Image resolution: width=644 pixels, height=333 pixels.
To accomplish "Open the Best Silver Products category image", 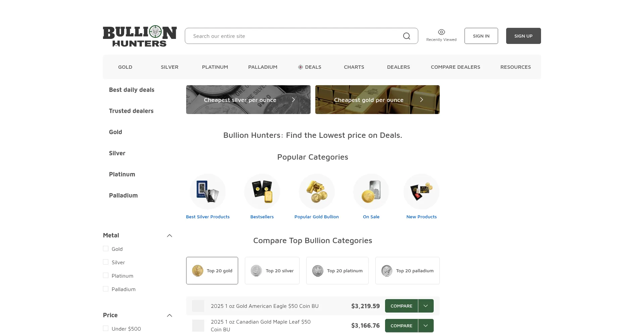I will tap(208, 191).
